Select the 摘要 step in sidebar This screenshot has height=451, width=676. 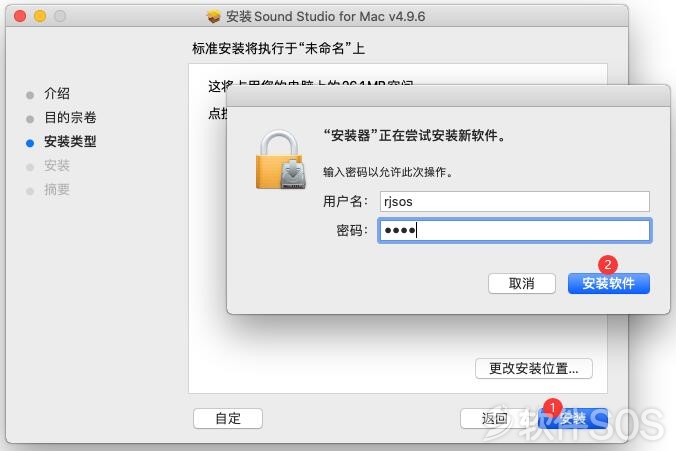point(56,190)
